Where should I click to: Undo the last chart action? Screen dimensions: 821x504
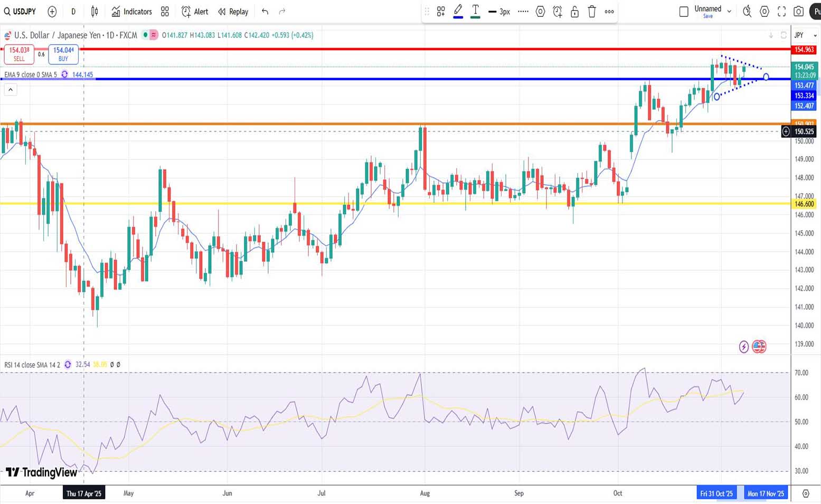point(265,12)
